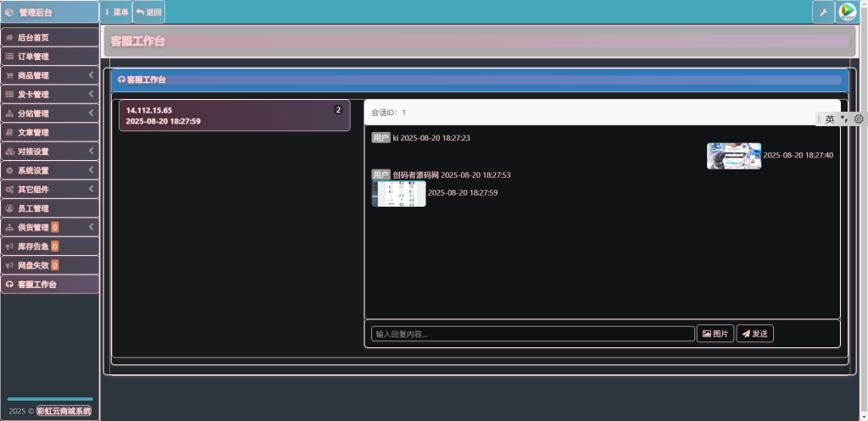Click the wrench settings icon in top bar
The image size is (868, 421).
[x=823, y=12]
